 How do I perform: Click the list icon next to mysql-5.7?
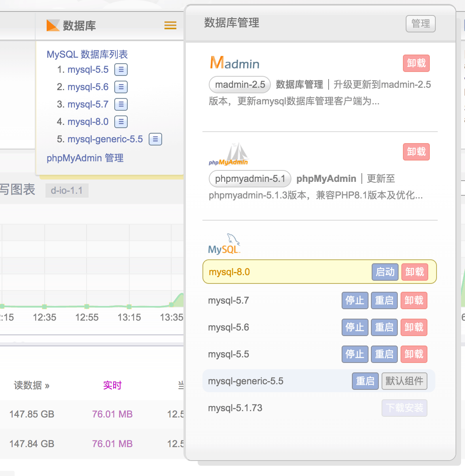tap(121, 104)
